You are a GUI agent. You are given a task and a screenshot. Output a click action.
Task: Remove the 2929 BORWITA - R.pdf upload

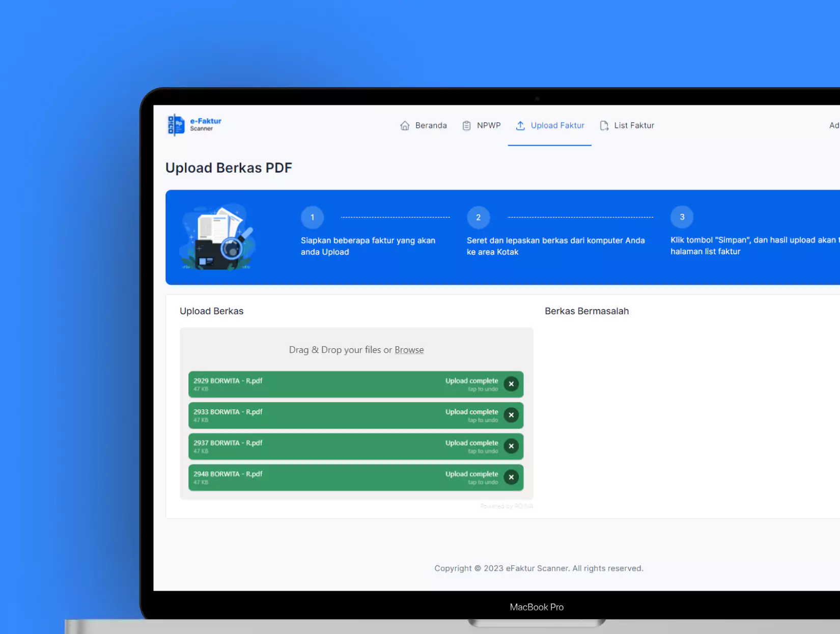pos(511,384)
